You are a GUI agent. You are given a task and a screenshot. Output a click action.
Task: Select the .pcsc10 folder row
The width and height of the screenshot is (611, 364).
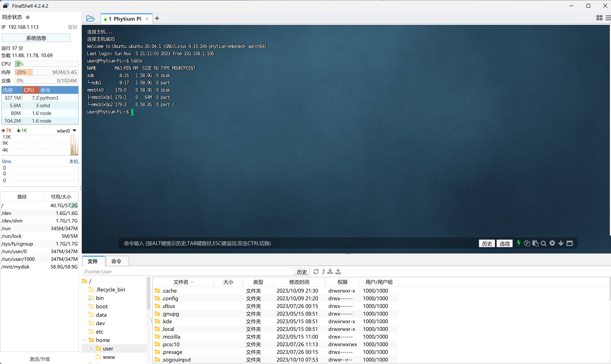tap(275, 344)
